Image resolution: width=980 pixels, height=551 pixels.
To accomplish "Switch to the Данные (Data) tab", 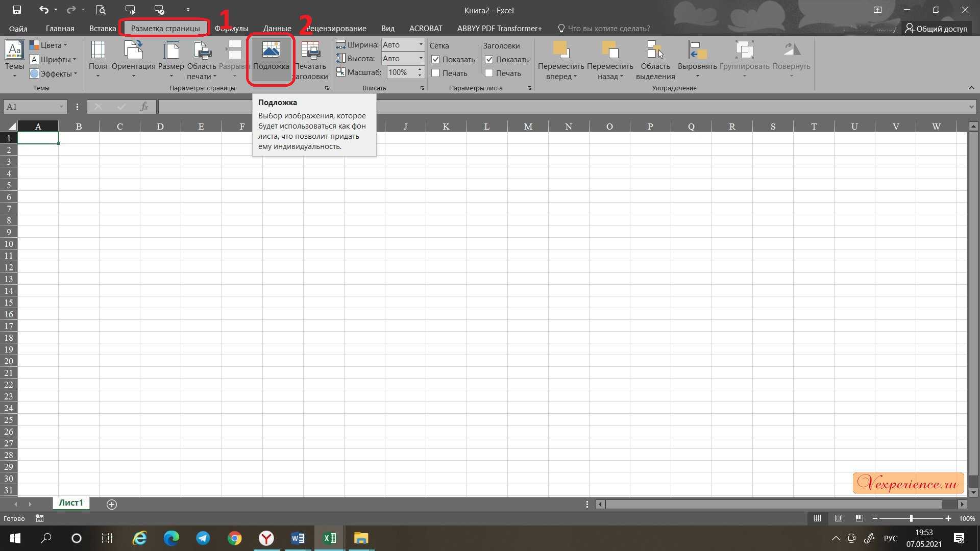I will 277,29.
